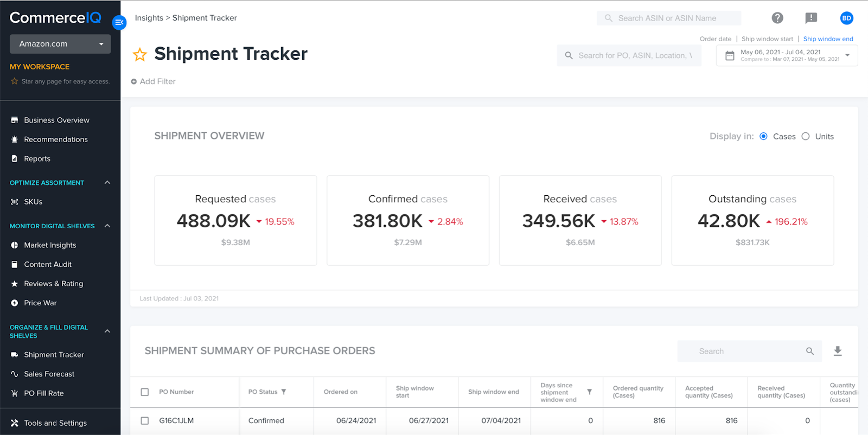This screenshot has width=868, height=435.
Task: Select Ship window end date basis
Action: [828, 39]
